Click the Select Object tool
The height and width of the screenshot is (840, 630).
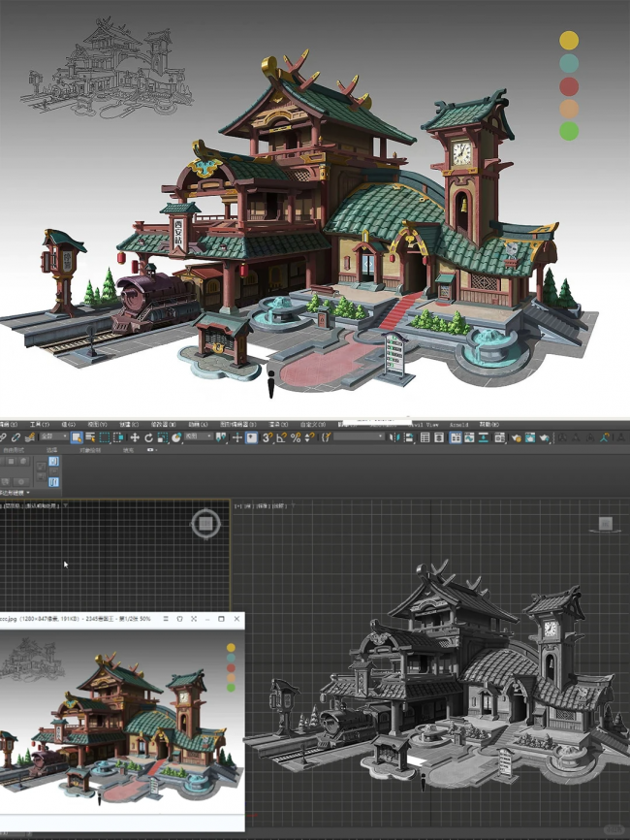(77, 437)
